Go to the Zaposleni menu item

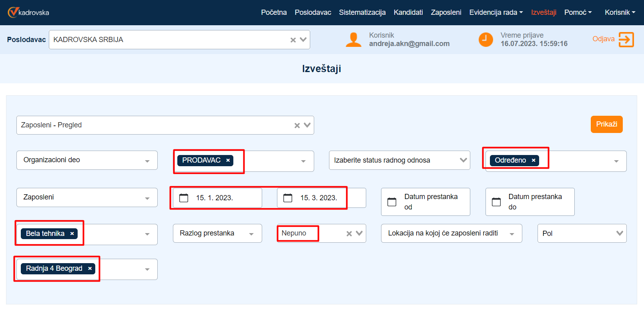446,12
